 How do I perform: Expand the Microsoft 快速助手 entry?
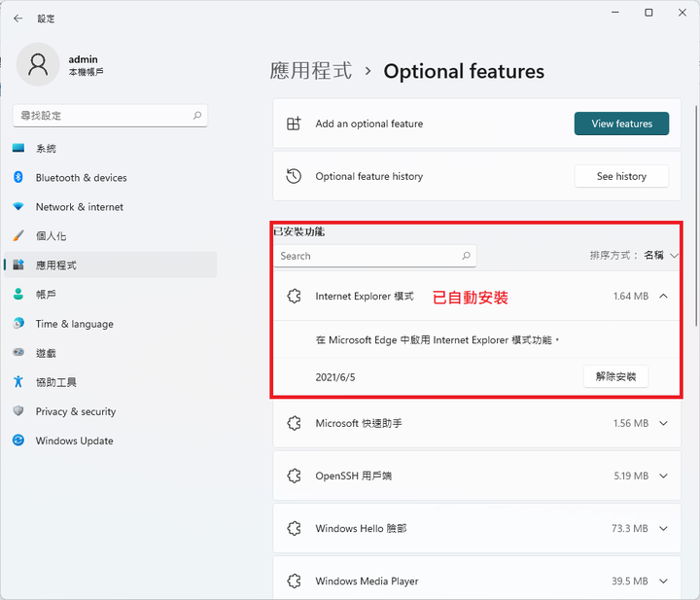click(663, 423)
